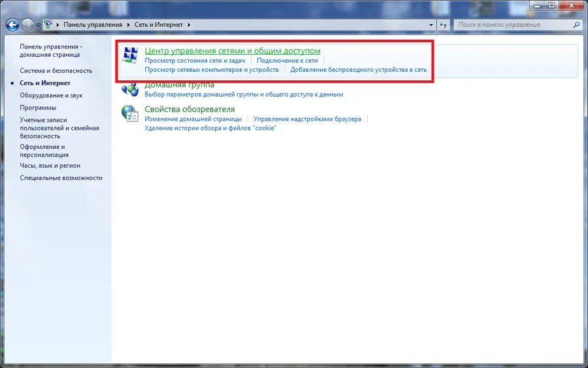
Task: Select 'Сеть и Интернет' in sidebar
Action: click(x=45, y=83)
